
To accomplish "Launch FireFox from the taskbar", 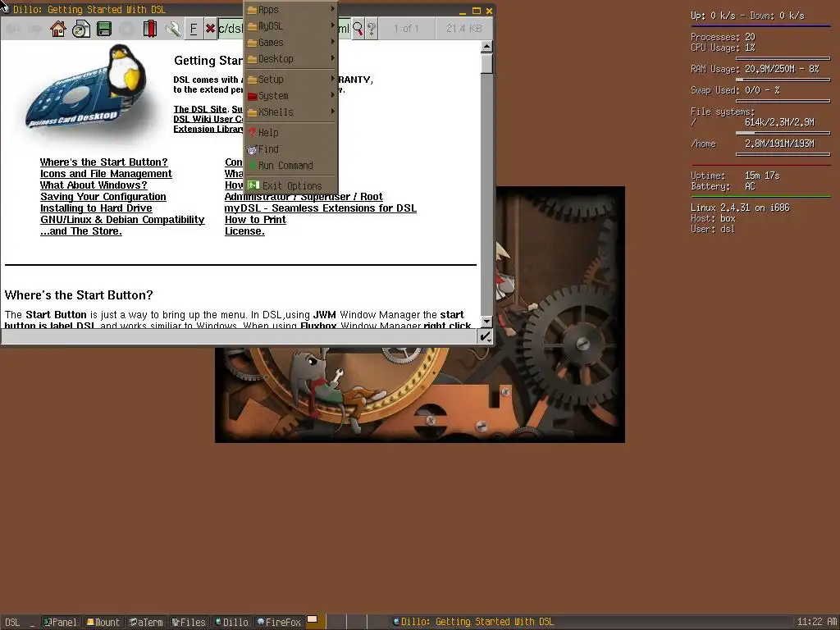I will pos(279,622).
